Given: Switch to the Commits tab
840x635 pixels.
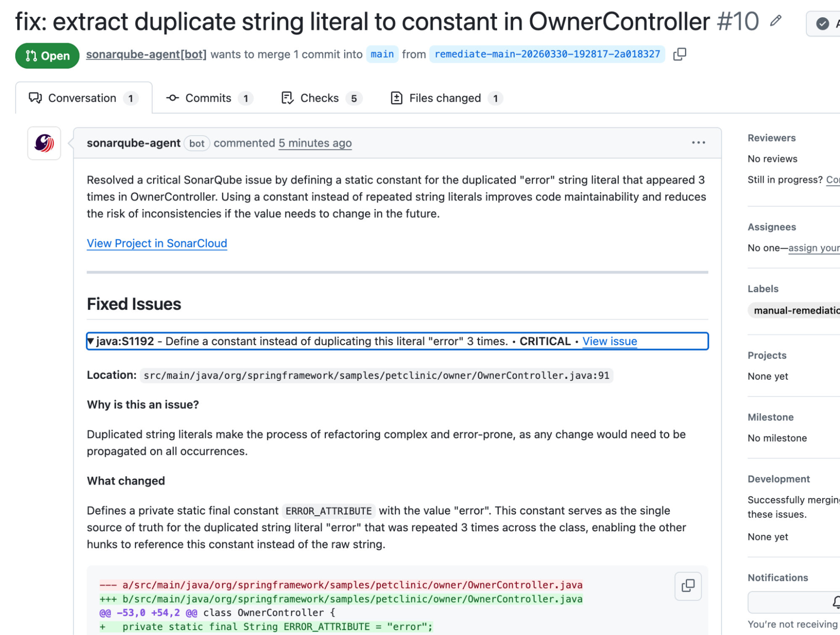Looking at the screenshot, I should click(209, 98).
